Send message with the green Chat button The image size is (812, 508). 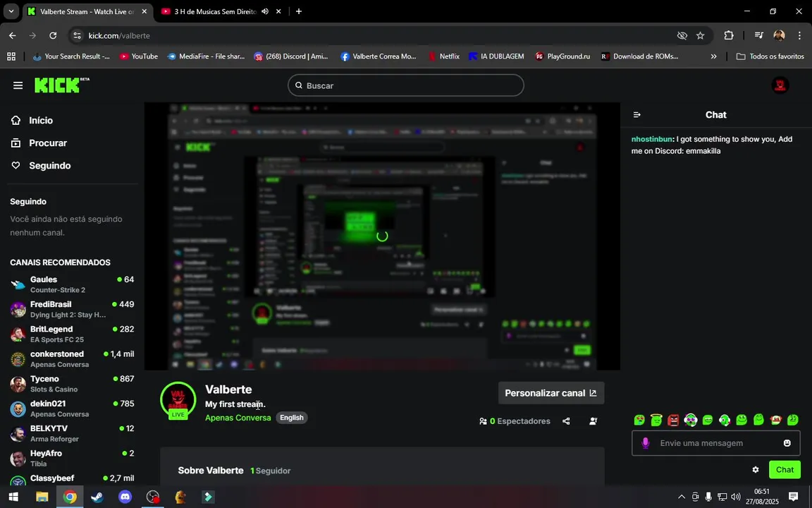coord(785,470)
